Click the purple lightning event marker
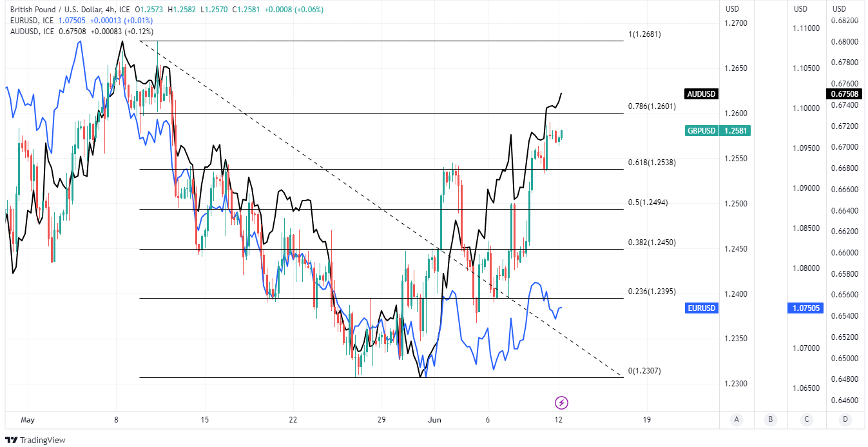Image resolution: width=868 pixels, height=447 pixels. (561, 402)
